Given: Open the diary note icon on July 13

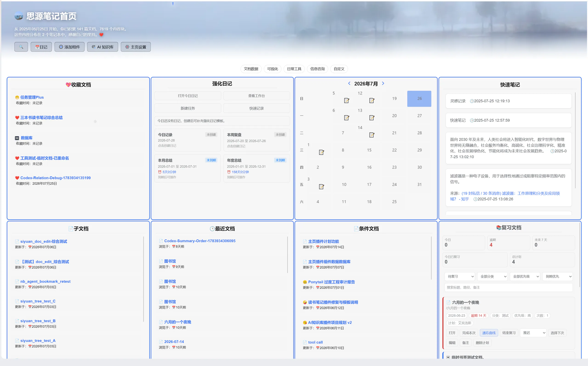Looking at the screenshot, I should (x=372, y=118).
